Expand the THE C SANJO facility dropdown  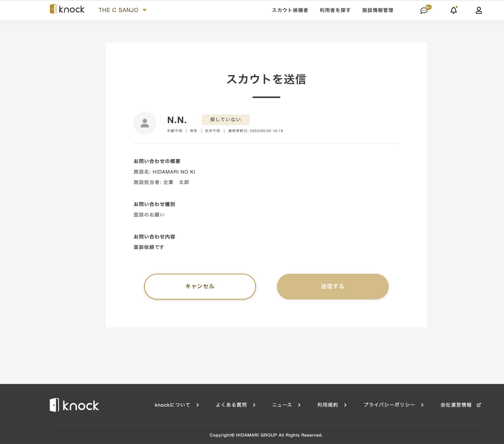pos(123,10)
